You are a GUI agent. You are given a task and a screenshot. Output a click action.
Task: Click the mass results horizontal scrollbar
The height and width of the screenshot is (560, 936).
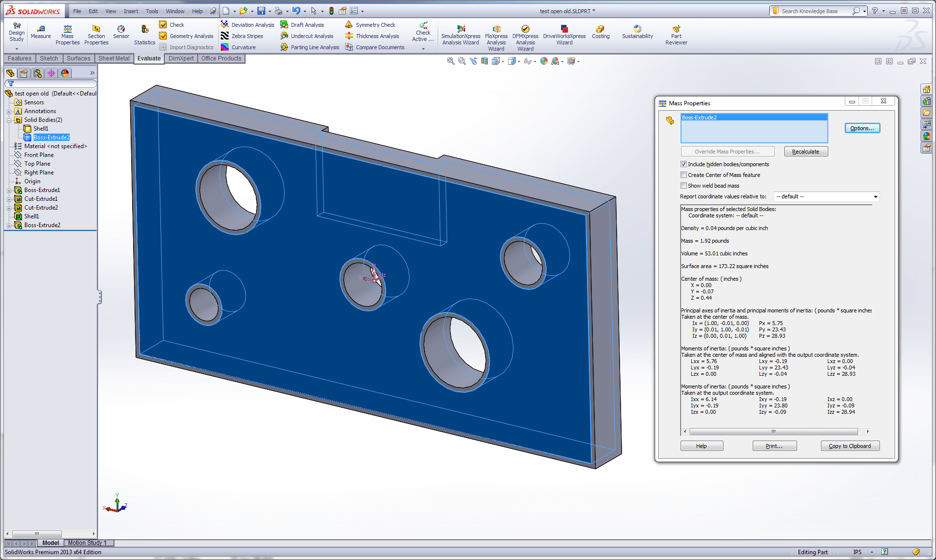773,432
